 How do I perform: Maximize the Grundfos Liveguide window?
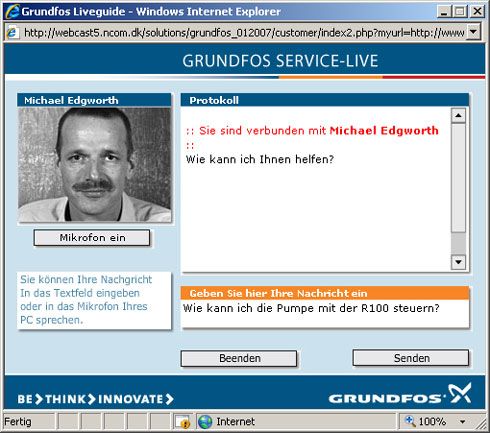(460, 12)
